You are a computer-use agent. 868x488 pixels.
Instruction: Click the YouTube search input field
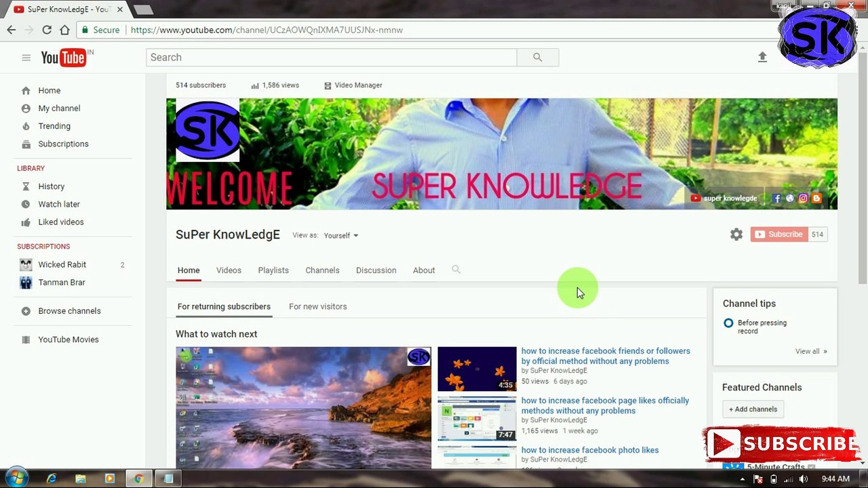click(x=331, y=58)
